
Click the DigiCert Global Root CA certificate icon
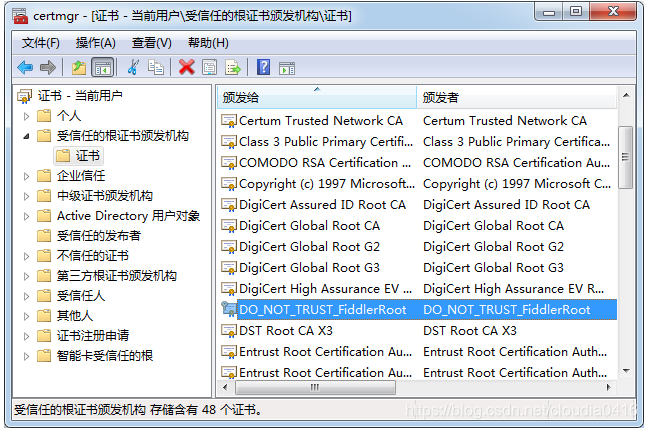coord(229,226)
